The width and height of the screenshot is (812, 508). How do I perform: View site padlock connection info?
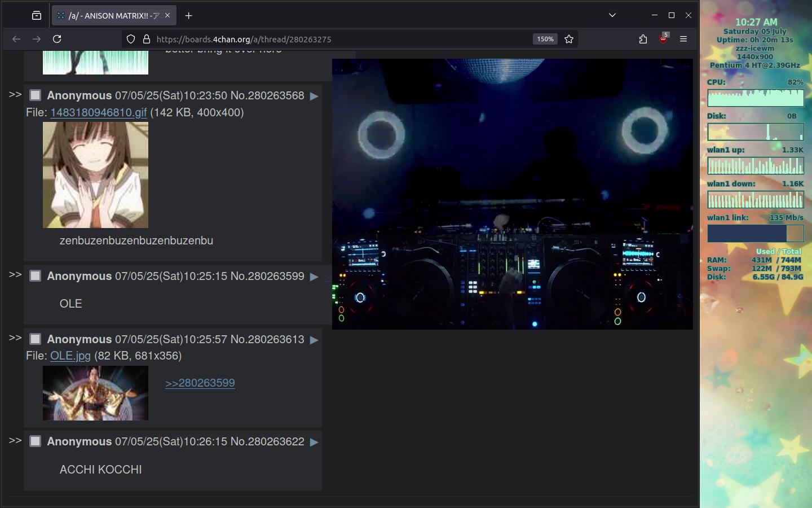[147, 39]
